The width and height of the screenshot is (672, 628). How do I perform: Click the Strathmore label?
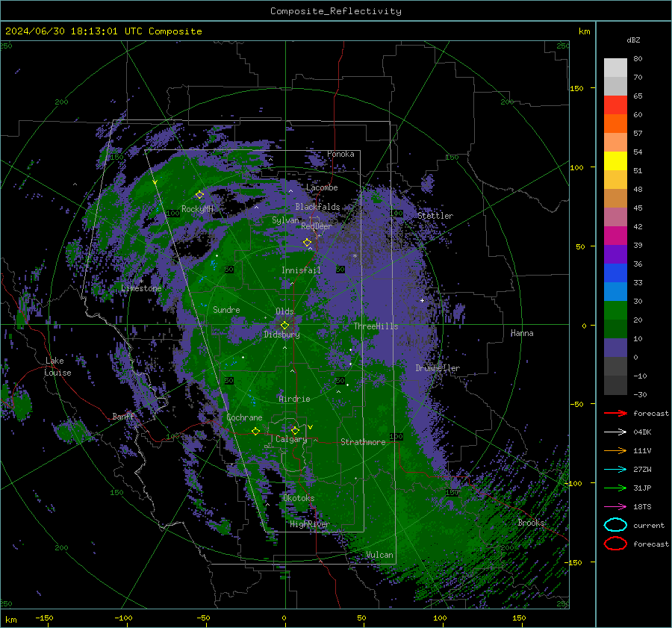click(x=363, y=442)
